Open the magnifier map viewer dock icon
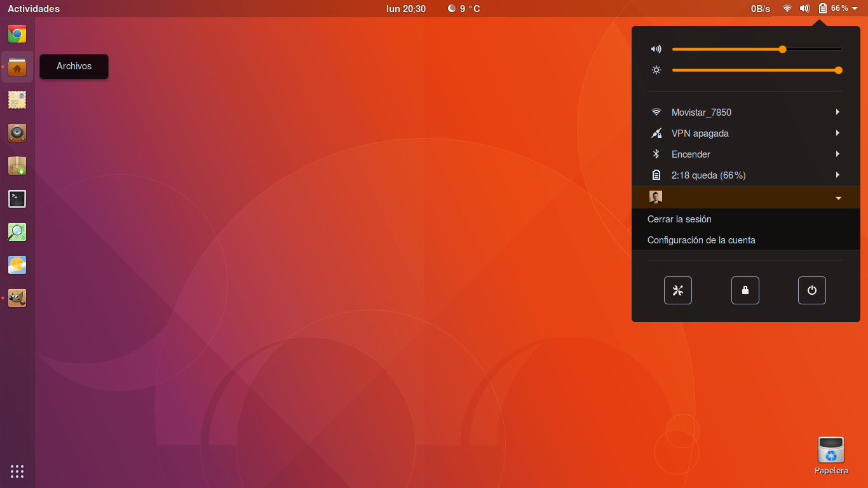Image resolution: width=868 pixels, height=488 pixels. [17, 232]
